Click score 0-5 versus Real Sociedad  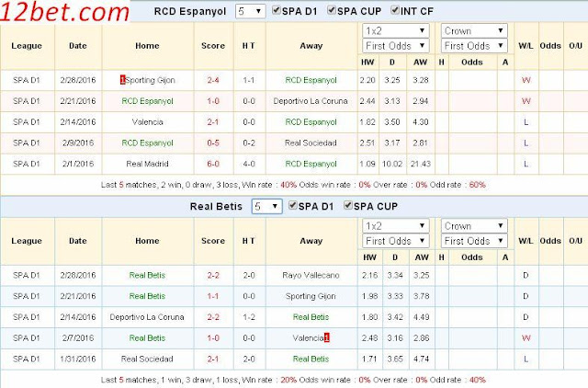tap(213, 143)
